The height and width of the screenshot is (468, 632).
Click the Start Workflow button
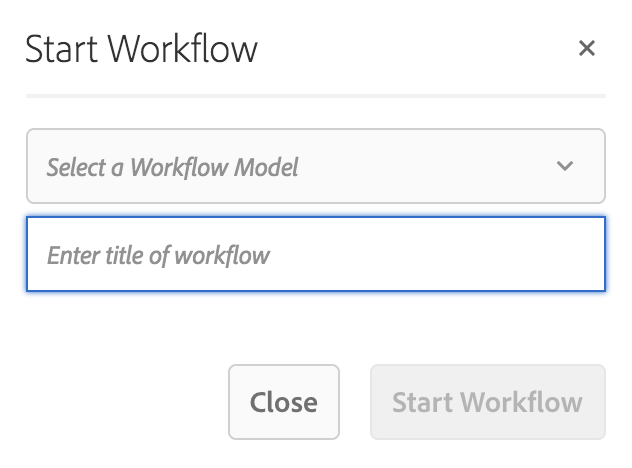tap(487, 402)
